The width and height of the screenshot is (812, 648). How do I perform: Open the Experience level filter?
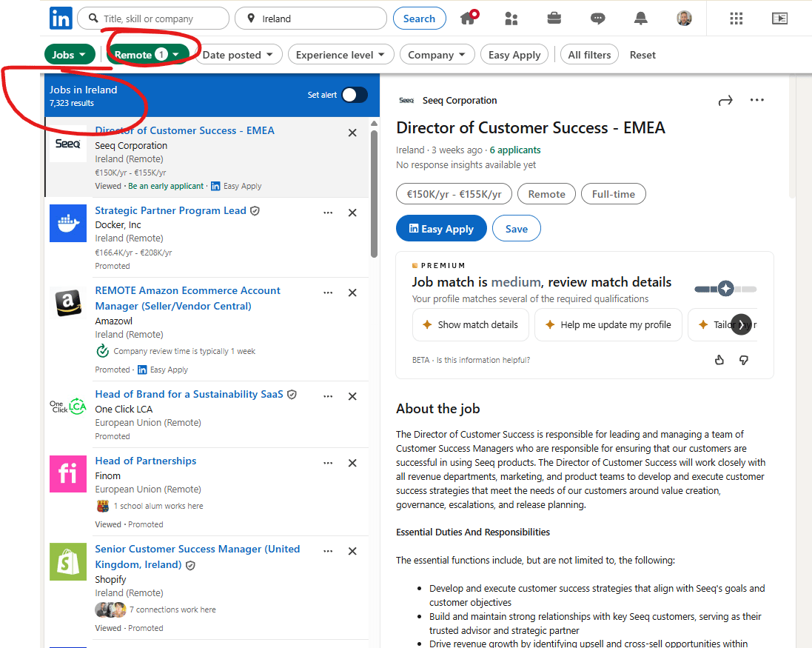click(340, 54)
